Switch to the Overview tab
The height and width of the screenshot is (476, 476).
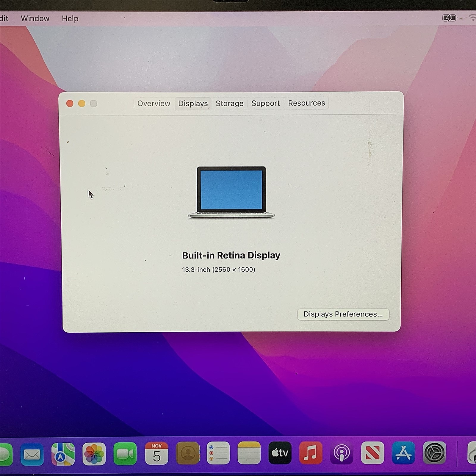click(153, 103)
